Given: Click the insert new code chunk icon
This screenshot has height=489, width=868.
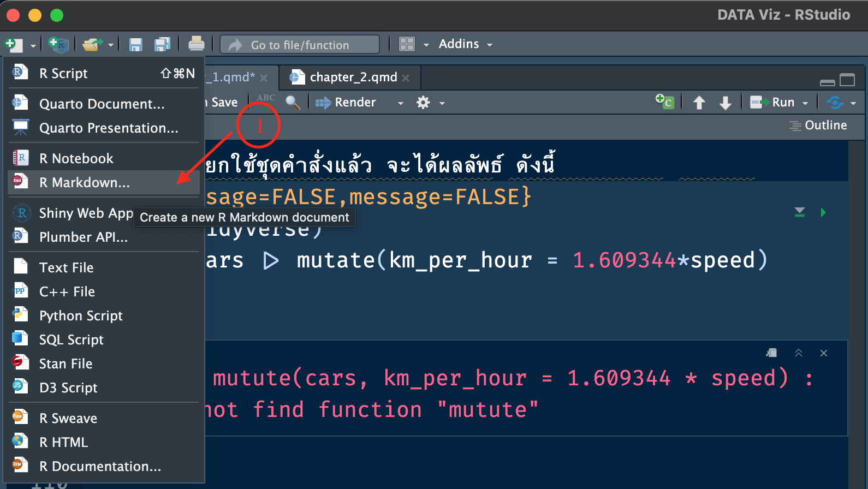Looking at the screenshot, I should 665,102.
